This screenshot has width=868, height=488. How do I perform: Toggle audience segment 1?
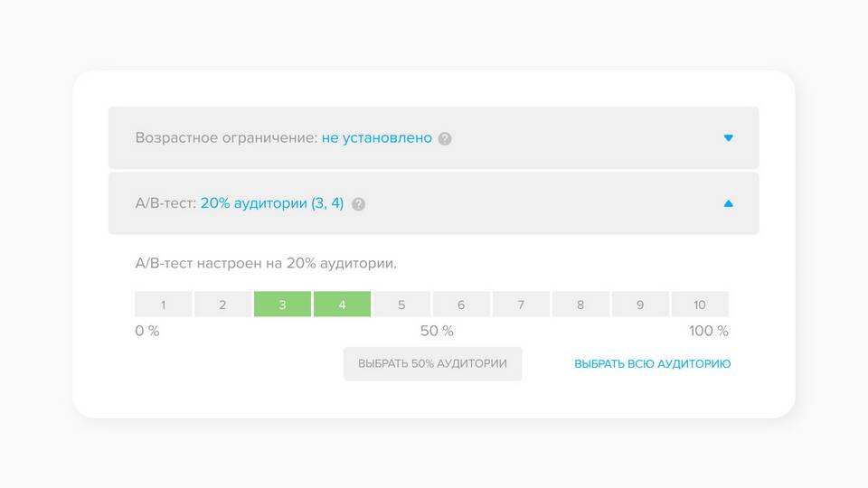coord(164,305)
